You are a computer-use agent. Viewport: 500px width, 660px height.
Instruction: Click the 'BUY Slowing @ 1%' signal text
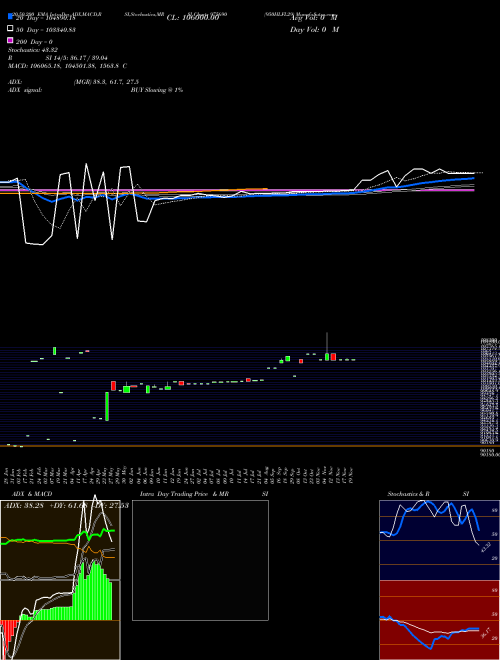(157, 90)
